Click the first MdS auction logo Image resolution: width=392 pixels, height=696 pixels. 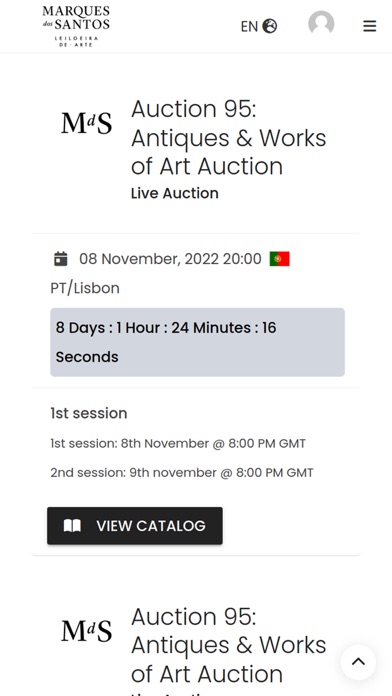coord(87,123)
